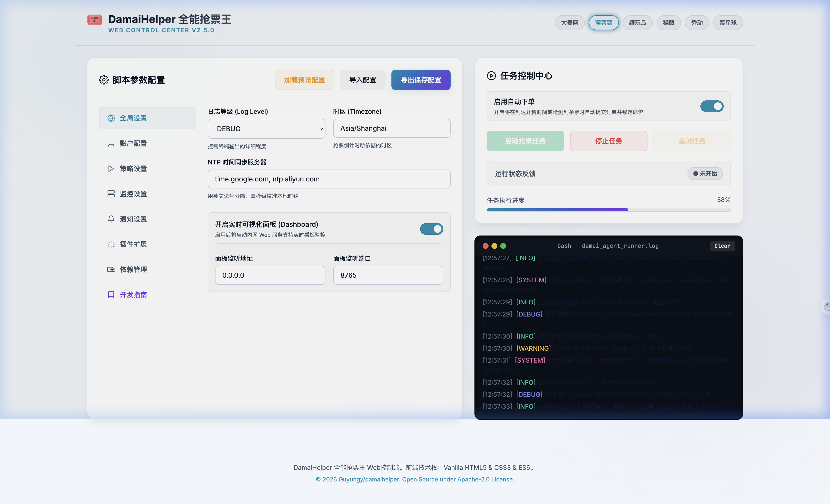Viewport: 830px width, 504px height.
Task: Click the server icon next to 监控设置
Action: (111, 194)
